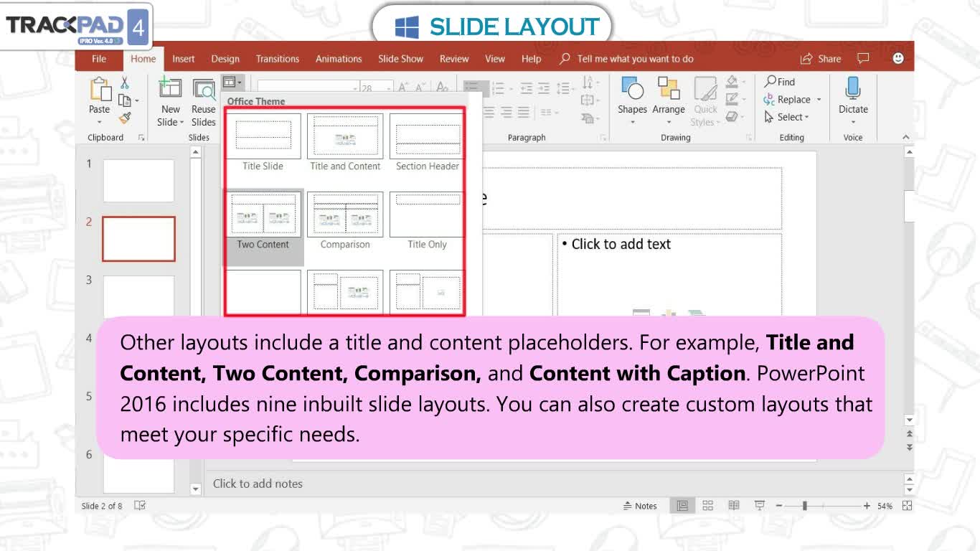The height and width of the screenshot is (551, 980).
Task: Open the Review tab
Action: [454, 59]
